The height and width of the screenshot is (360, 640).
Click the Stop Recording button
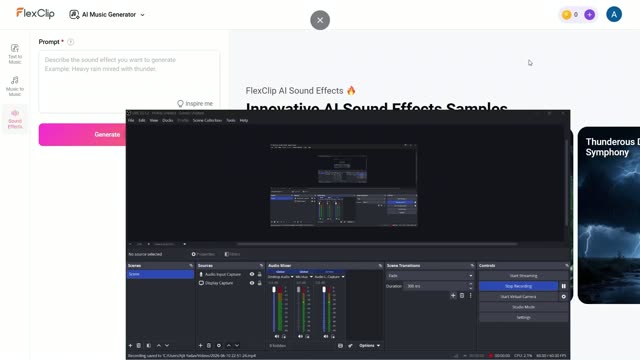(518, 286)
